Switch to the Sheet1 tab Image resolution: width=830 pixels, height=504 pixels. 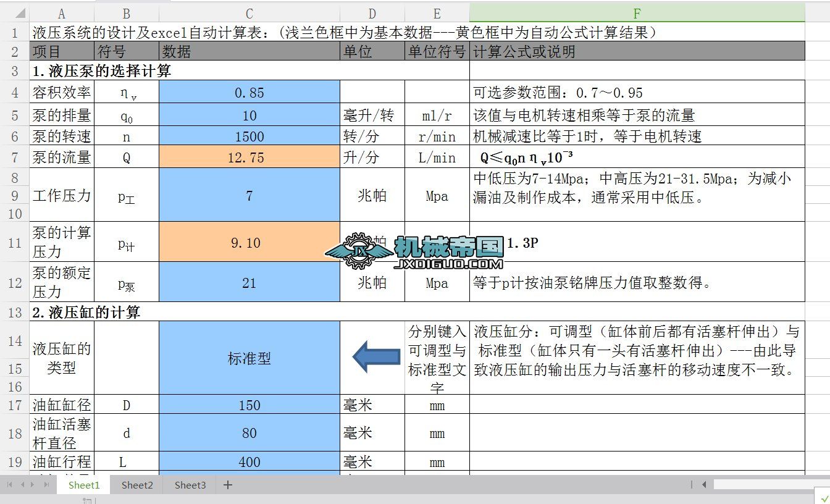click(84, 485)
